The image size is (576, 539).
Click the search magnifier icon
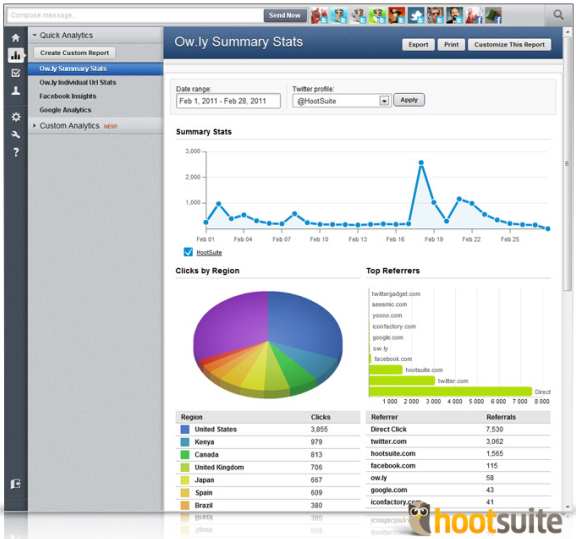click(x=558, y=15)
